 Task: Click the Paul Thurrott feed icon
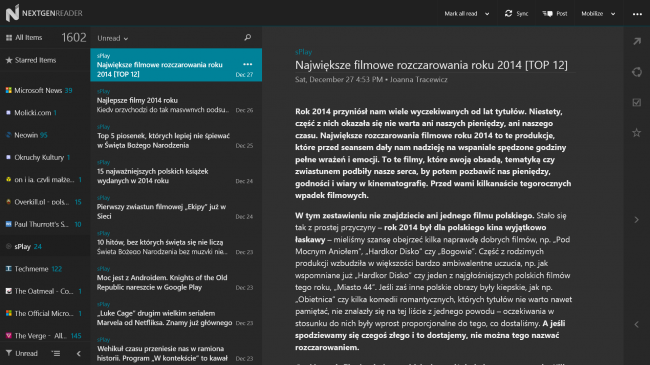[9, 224]
